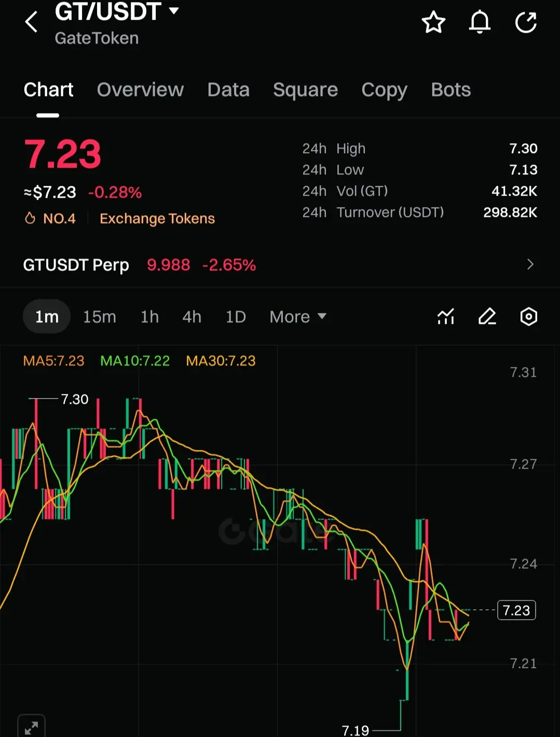Tap the flame hot-rank icon
This screenshot has width=560, height=737.
[x=30, y=218]
